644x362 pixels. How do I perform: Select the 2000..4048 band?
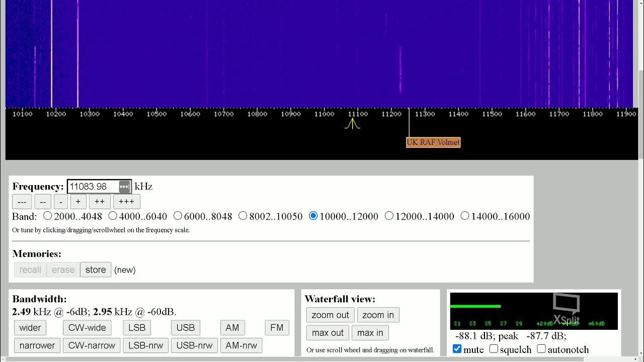pyautogui.click(x=48, y=216)
